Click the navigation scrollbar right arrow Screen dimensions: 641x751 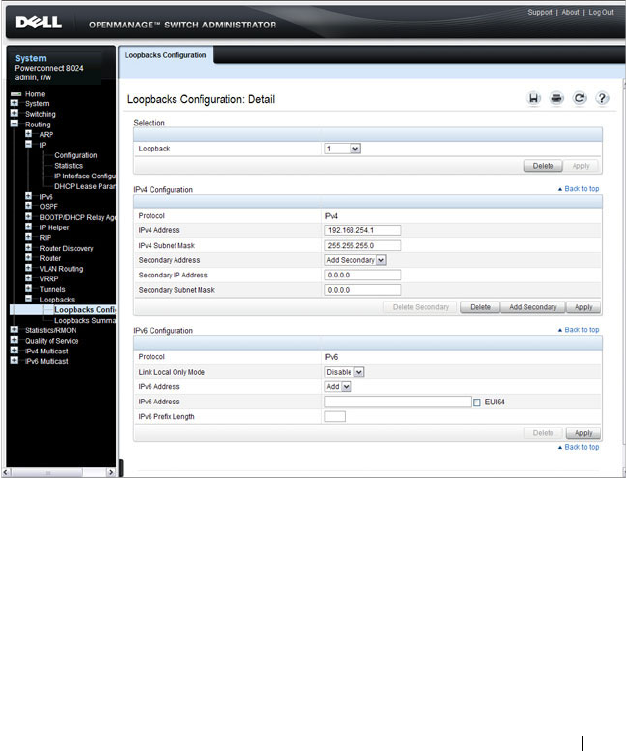(x=111, y=472)
